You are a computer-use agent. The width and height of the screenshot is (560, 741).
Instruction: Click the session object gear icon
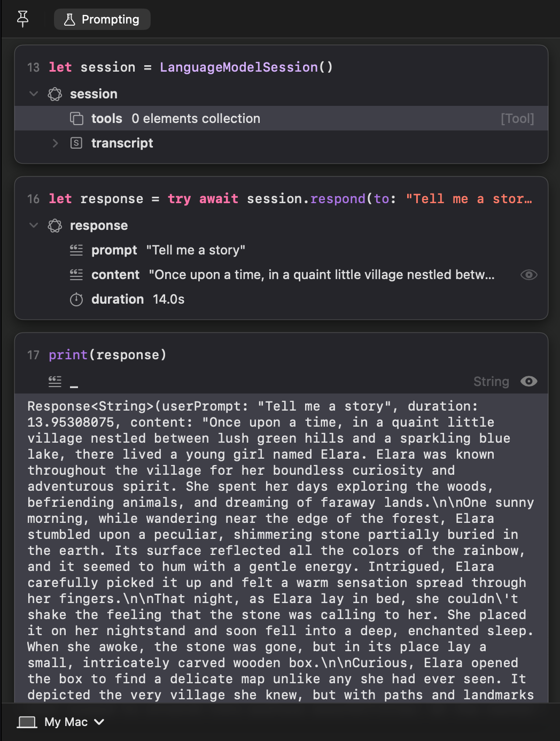55,94
